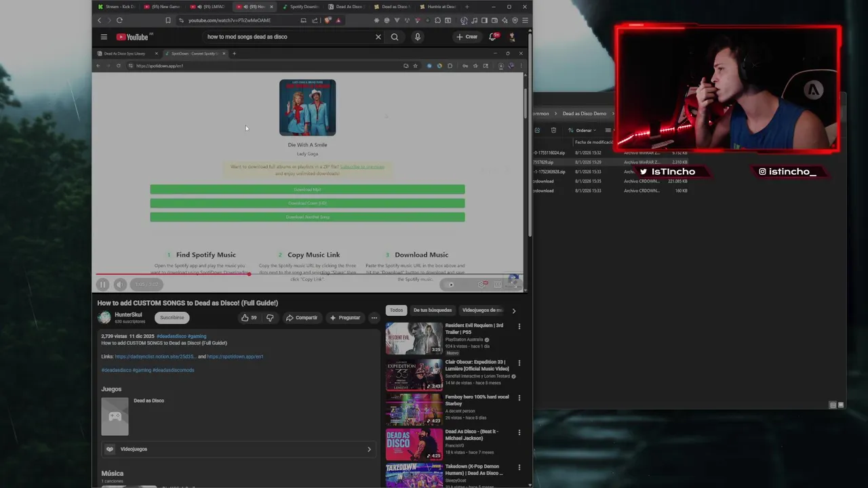
Task: Open the Brave shields lion icon
Action: [328, 20]
